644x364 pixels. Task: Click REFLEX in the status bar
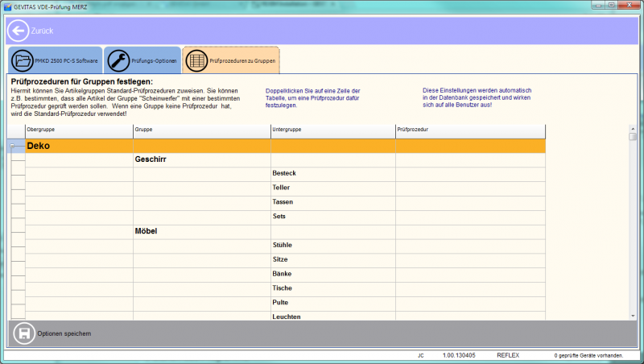click(508, 355)
